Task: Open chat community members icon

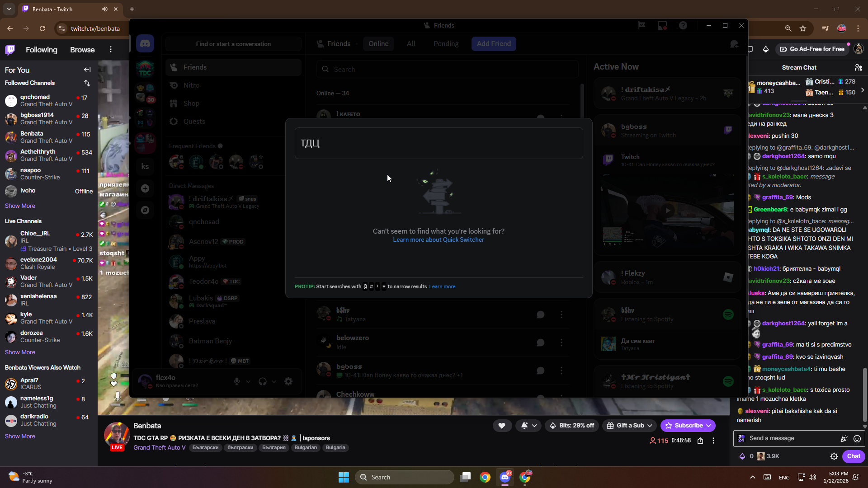Action: click(x=858, y=67)
